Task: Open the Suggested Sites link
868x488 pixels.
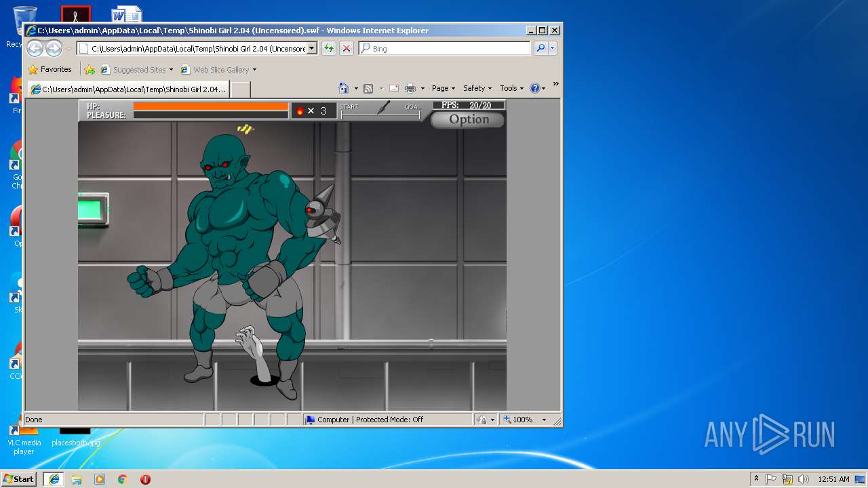Action: click(x=136, y=69)
